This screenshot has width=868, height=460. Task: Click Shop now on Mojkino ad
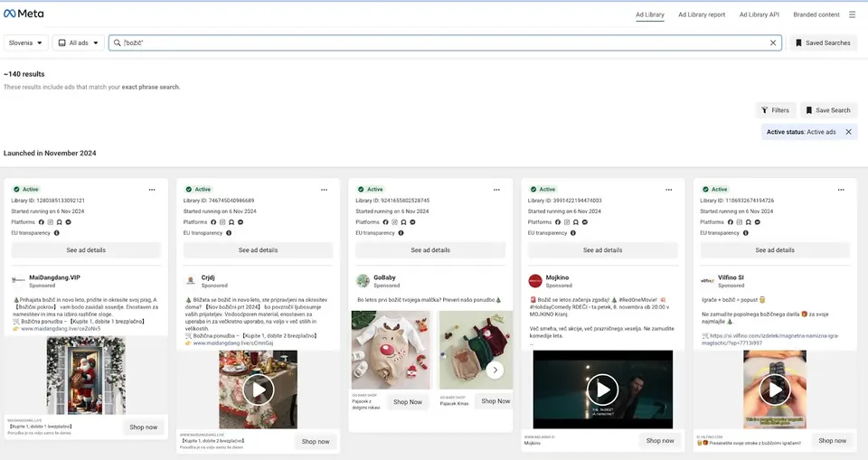[x=660, y=441]
